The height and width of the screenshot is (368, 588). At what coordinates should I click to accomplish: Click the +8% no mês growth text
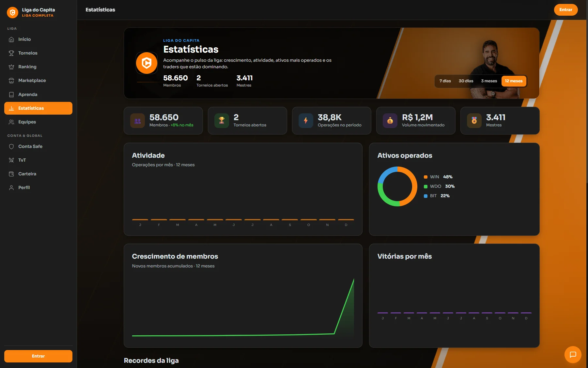click(x=182, y=125)
